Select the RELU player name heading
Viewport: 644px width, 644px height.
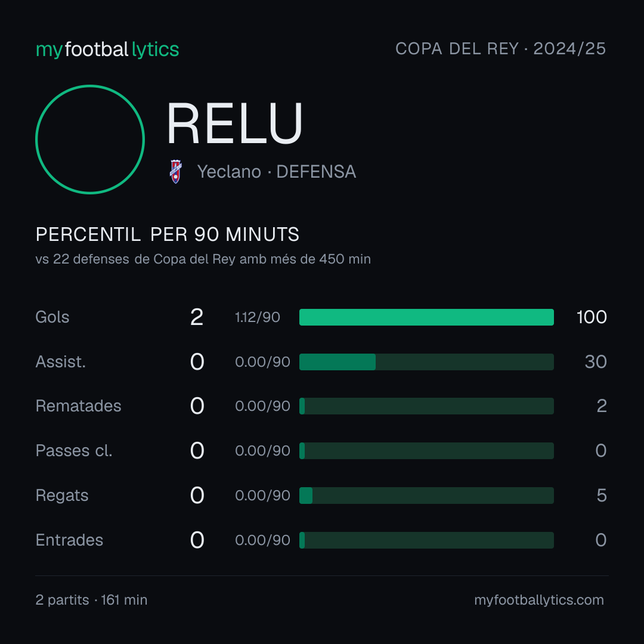(x=234, y=123)
